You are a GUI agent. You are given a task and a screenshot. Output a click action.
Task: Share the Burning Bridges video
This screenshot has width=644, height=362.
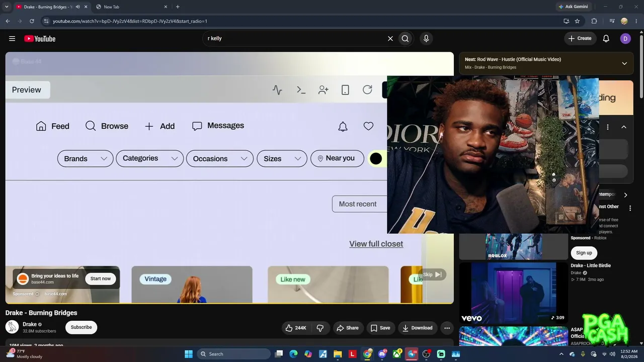[348, 328]
